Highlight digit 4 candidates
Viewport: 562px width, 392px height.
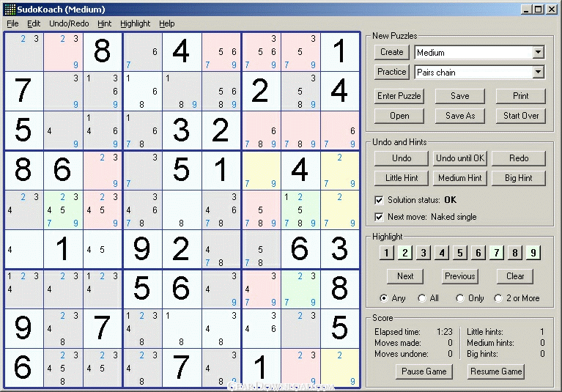442,253
